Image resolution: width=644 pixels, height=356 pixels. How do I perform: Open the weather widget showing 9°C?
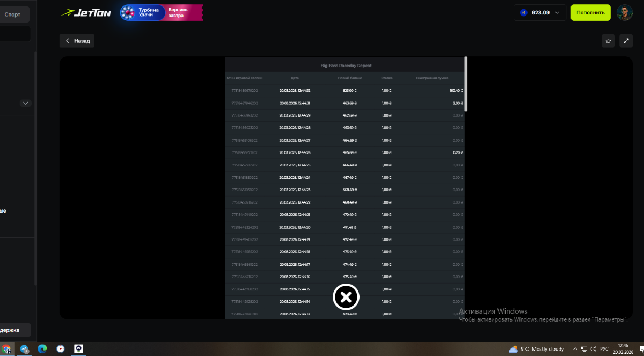536,349
